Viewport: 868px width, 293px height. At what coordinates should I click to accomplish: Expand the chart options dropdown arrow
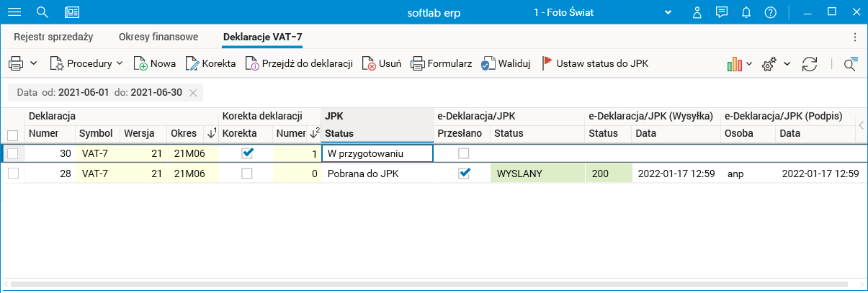749,64
